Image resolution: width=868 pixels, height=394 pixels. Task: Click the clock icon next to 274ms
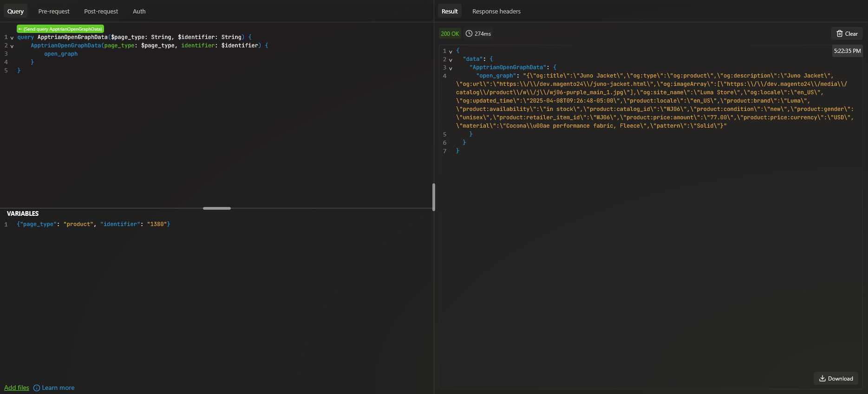pos(469,33)
